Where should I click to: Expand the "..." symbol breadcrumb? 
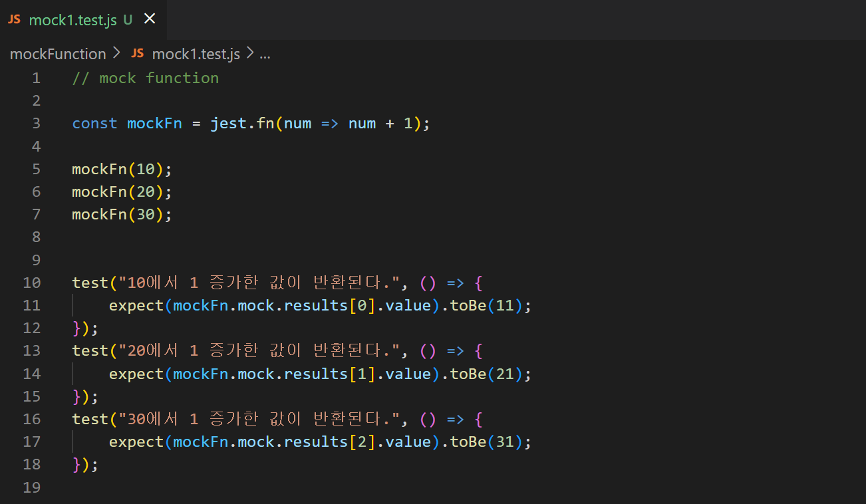click(265, 56)
